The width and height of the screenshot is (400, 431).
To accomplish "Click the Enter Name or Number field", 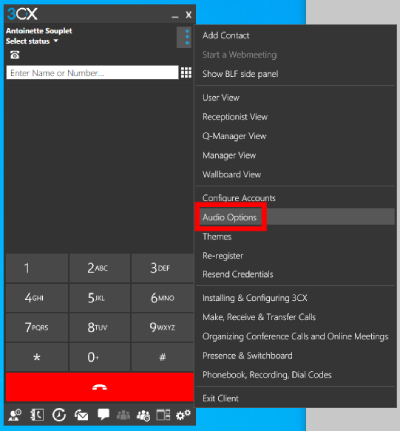I will tap(92, 73).
